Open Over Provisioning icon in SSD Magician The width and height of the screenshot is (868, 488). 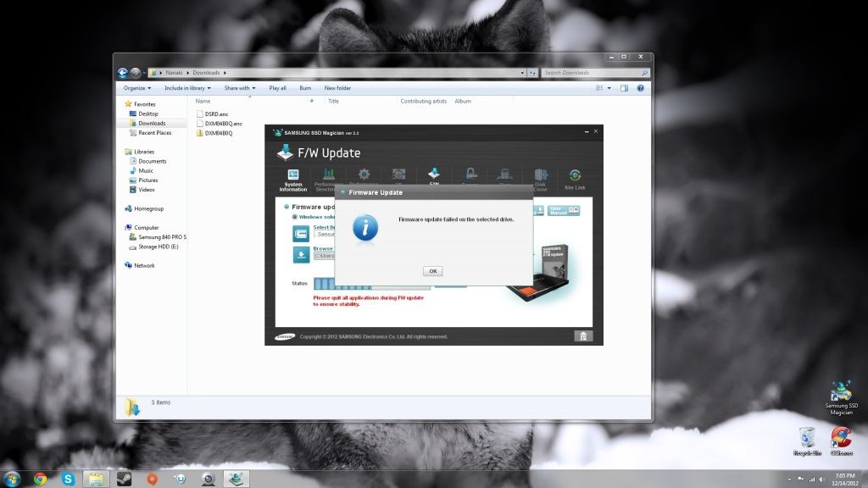tap(504, 175)
